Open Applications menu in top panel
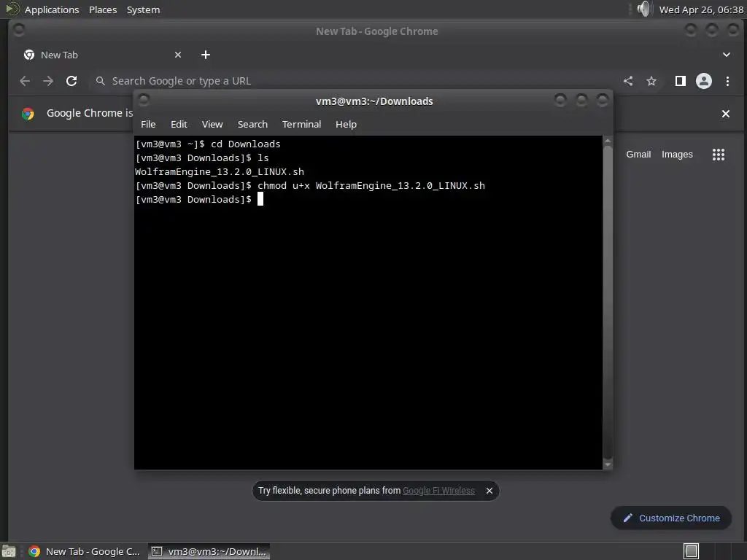Image resolution: width=747 pixels, height=560 pixels. [52, 9]
